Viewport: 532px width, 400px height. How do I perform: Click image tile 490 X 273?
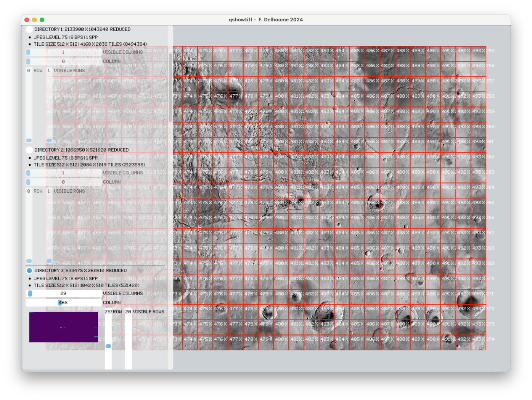433,327
